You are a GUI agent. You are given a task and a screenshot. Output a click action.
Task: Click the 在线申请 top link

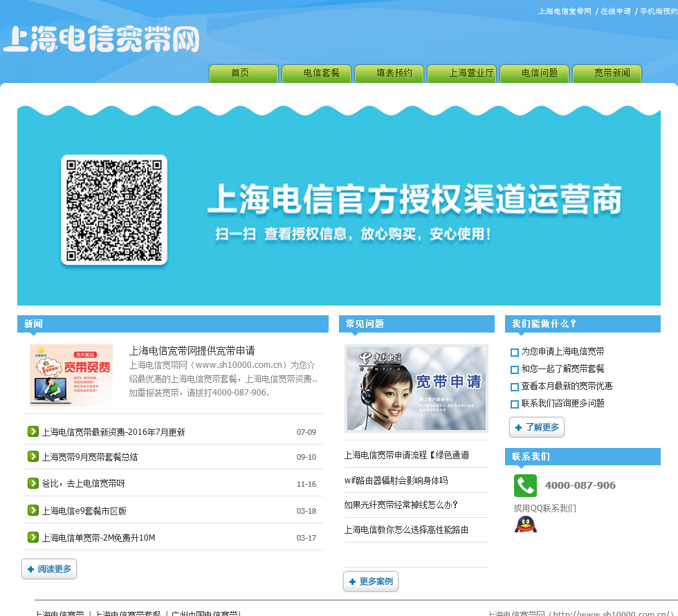tap(615, 11)
